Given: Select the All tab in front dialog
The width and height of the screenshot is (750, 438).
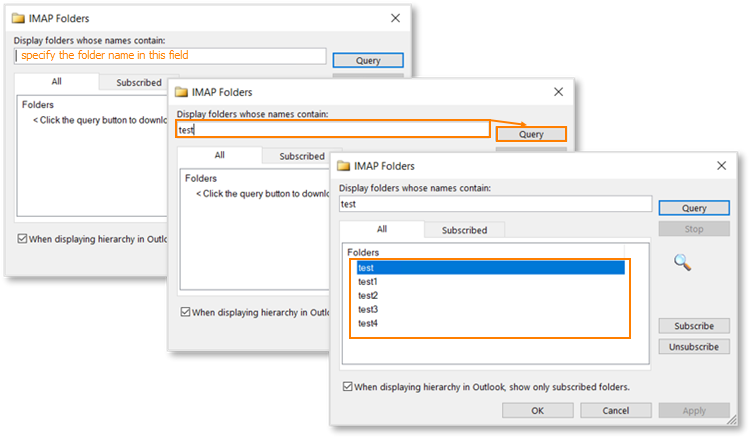Looking at the screenshot, I should [381, 229].
